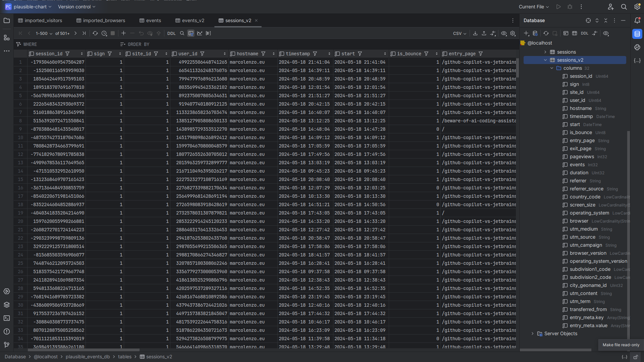This screenshot has height=362, width=644.
Task: Open the CSV extractor format dropdown
Action: tap(460, 34)
